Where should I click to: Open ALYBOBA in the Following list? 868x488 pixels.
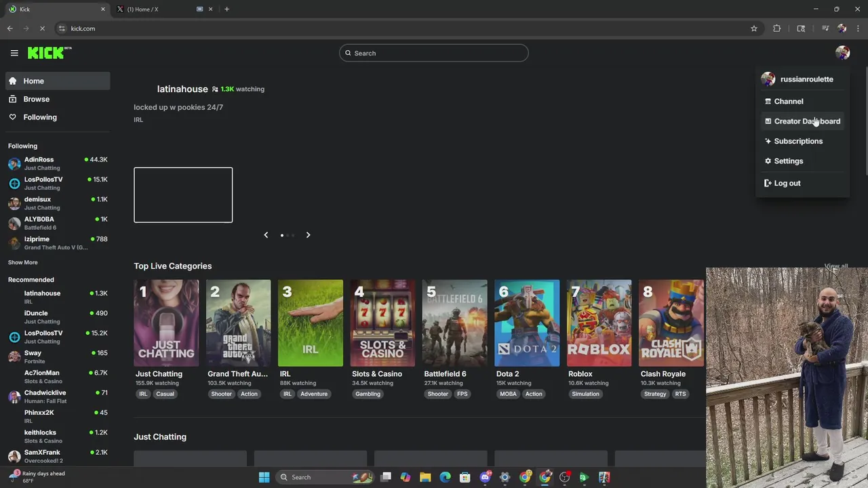(58, 223)
